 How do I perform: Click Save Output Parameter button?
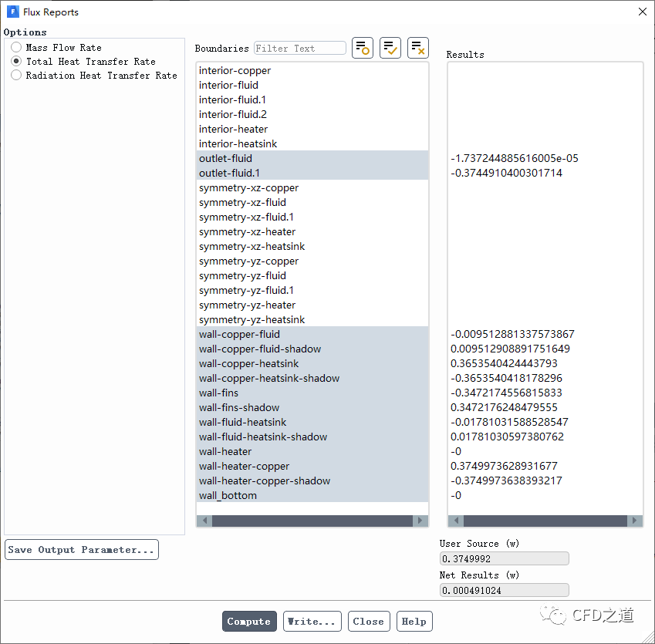(82, 550)
